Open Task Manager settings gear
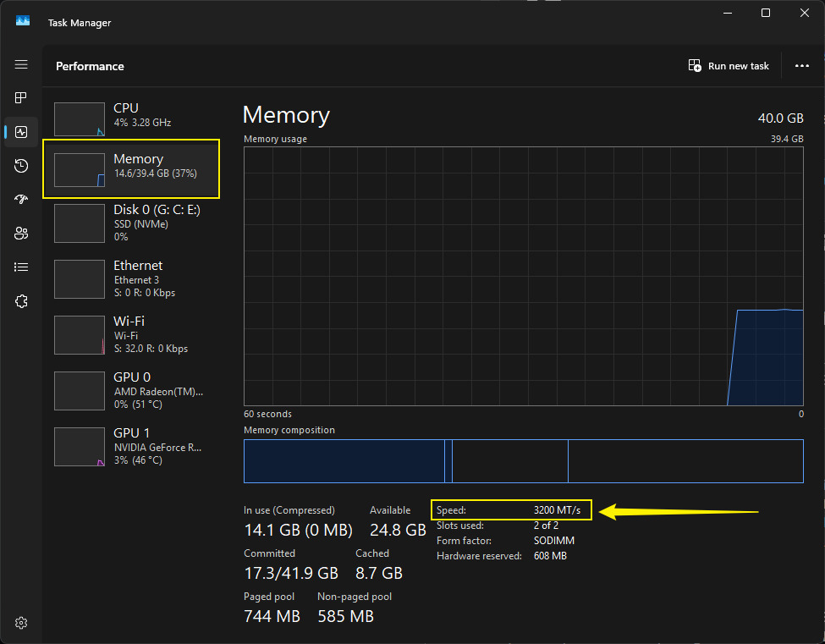This screenshot has width=825, height=644. point(21,623)
